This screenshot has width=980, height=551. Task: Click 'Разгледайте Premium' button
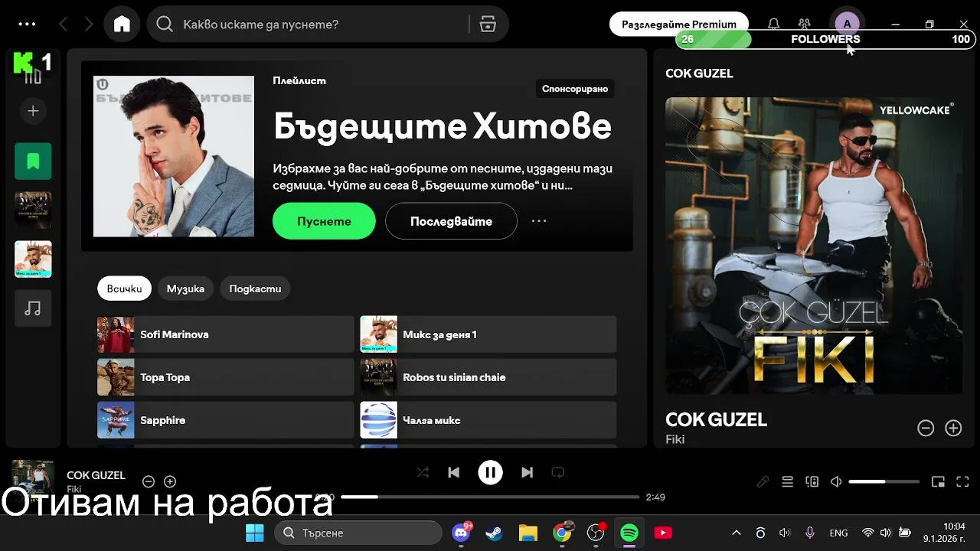click(x=679, y=24)
